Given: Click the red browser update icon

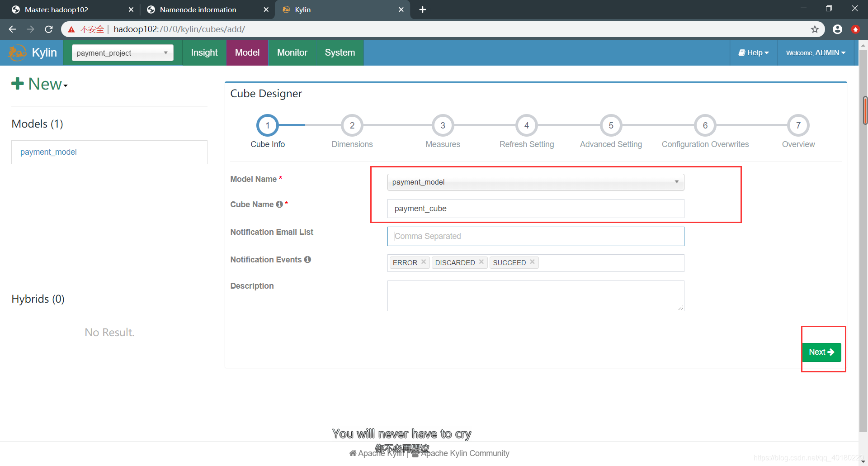Looking at the screenshot, I should pos(855,29).
